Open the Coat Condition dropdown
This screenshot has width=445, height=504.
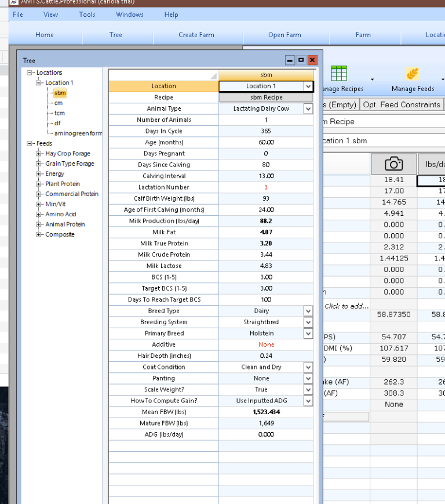tap(308, 367)
